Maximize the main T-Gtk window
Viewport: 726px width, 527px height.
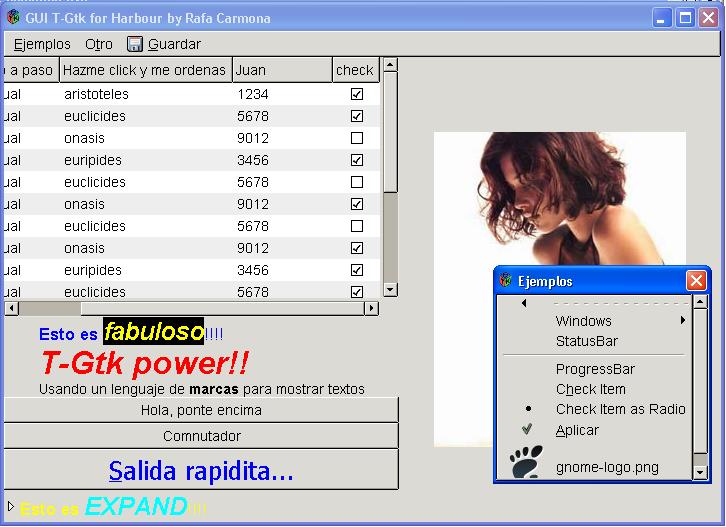[685, 18]
